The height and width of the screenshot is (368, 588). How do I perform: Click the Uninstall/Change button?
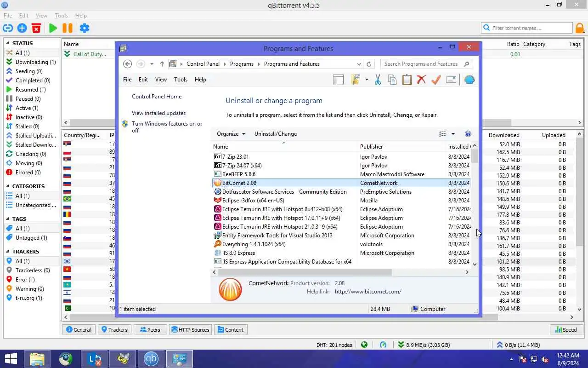pos(276,134)
